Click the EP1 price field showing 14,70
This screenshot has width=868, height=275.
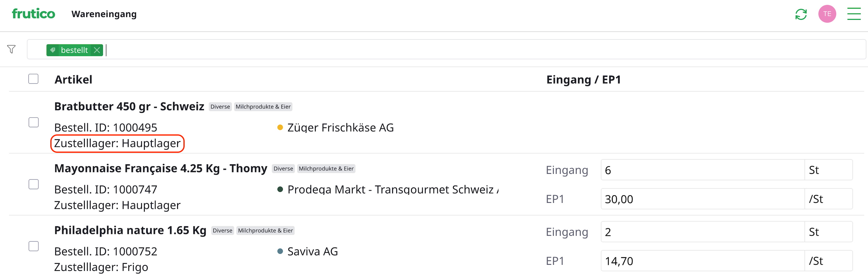tap(702, 261)
